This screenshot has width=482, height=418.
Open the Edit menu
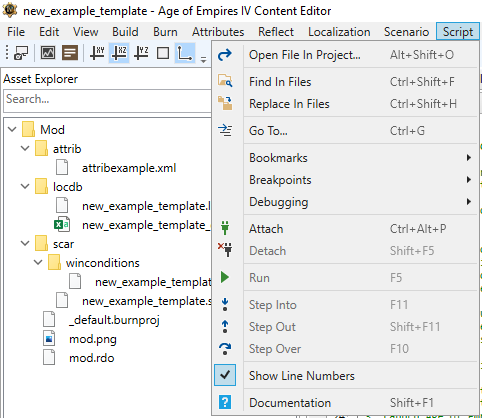tap(49, 32)
